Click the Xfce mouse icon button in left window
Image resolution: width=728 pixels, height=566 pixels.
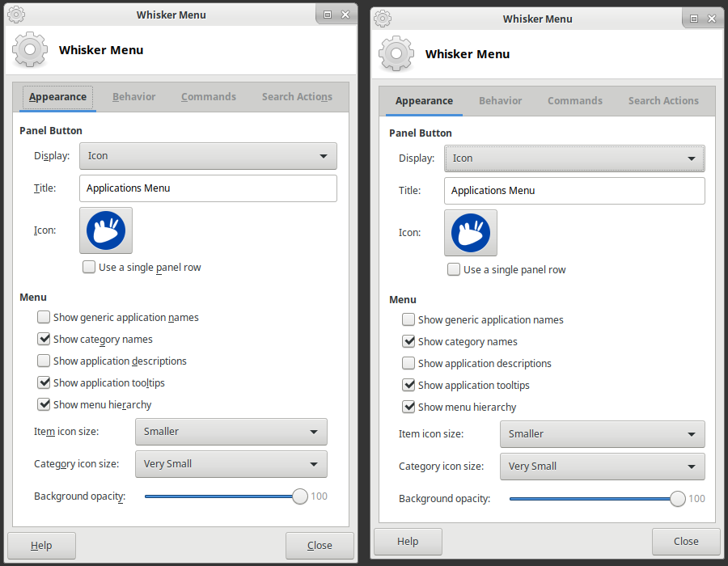(106, 230)
